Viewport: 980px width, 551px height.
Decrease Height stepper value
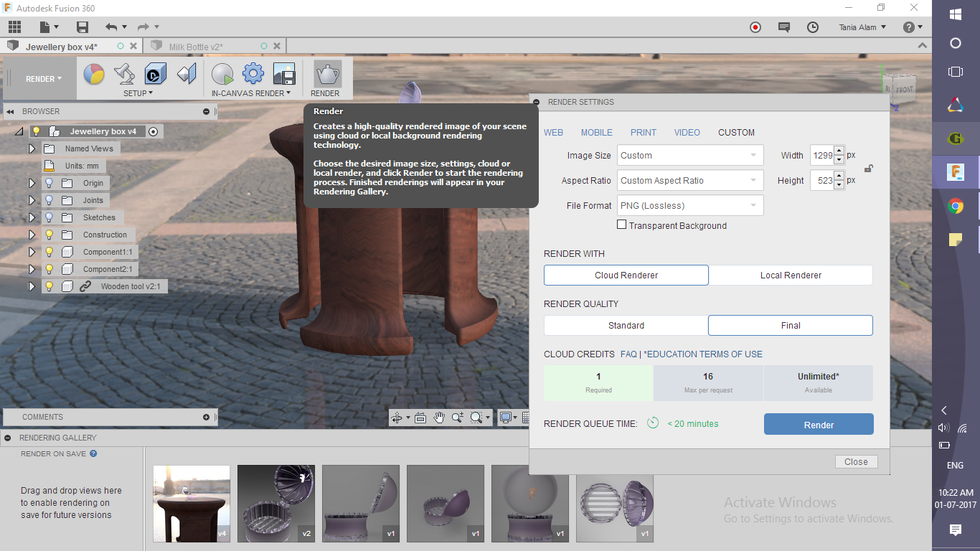tap(839, 185)
